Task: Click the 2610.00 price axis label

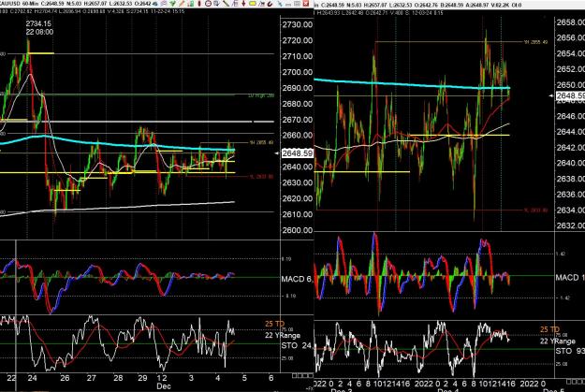Action: click(x=298, y=214)
